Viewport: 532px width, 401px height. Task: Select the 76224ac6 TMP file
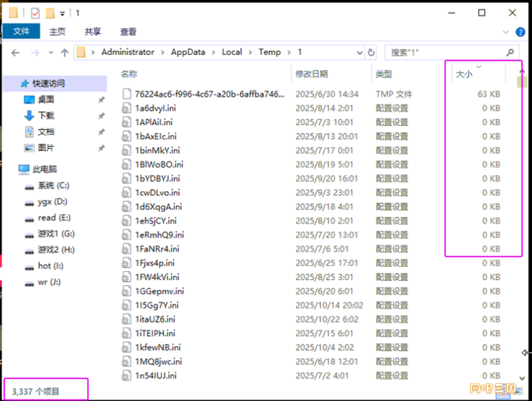pyautogui.click(x=210, y=95)
